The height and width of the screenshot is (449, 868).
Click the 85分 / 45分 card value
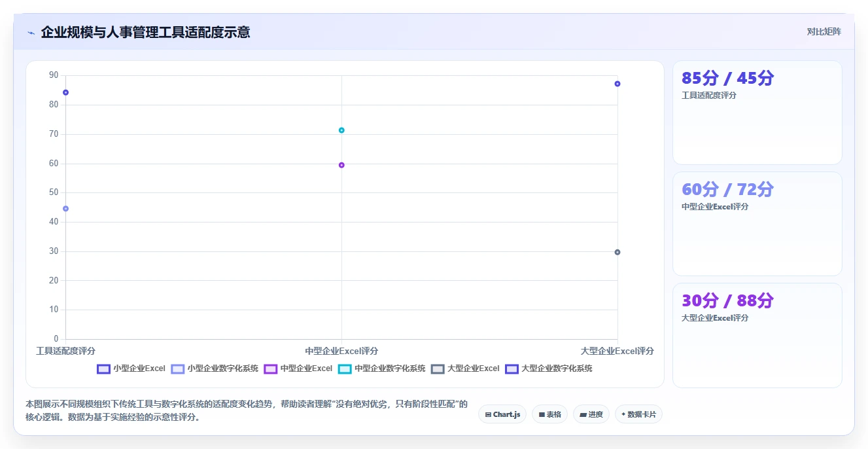point(727,78)
